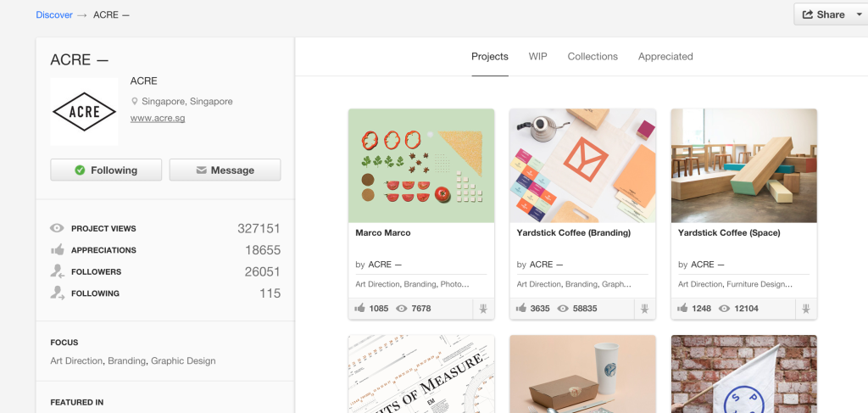Click the Yardstick Coffee (Branding) title
Screen dimensions: 868x413
point(574,233)
